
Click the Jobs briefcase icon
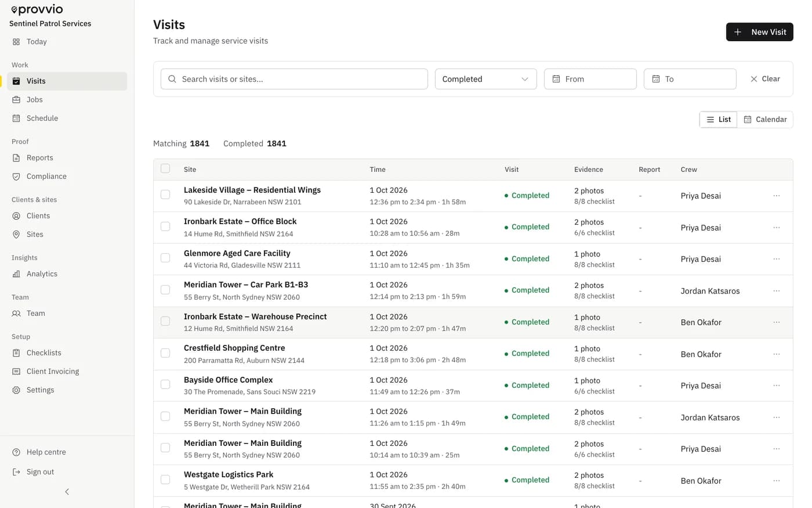16,100
